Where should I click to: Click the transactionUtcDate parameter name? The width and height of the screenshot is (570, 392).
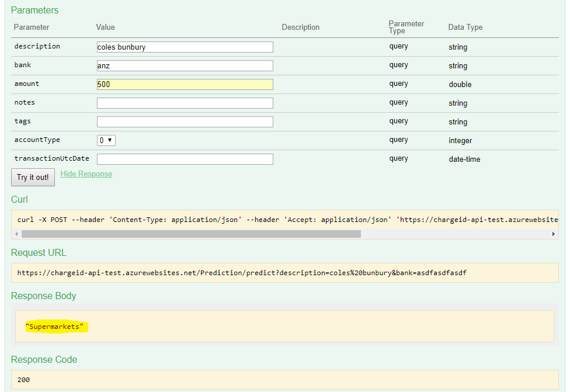(51, 158)
